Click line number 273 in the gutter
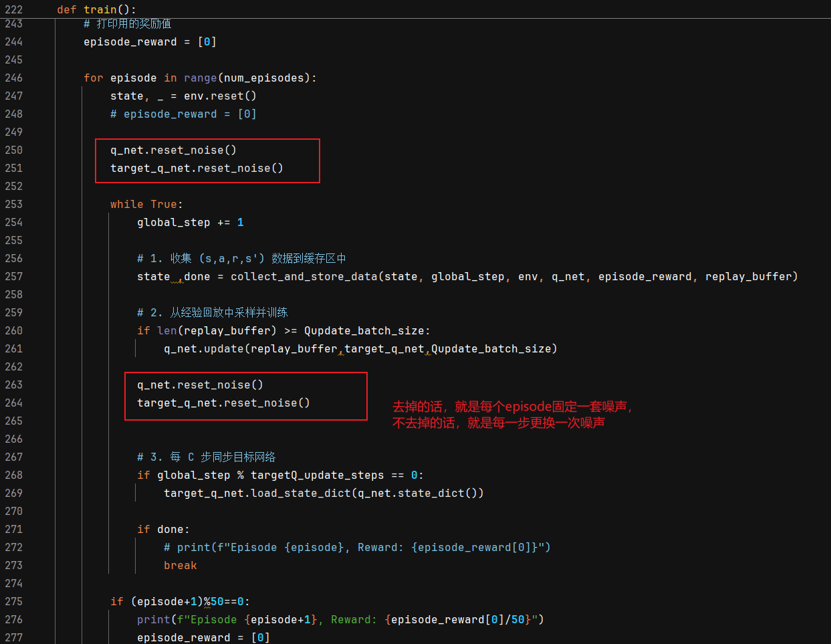 (x=13, y=566)
